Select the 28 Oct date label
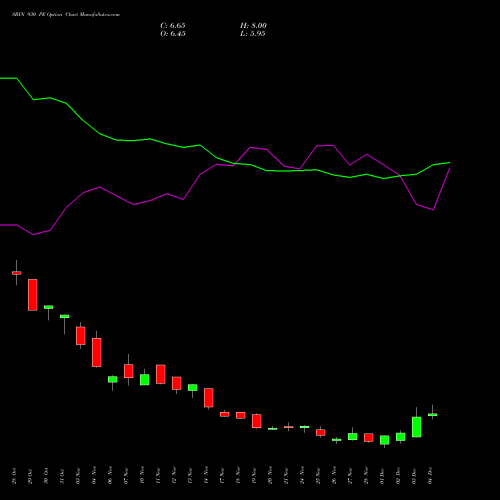 [14, 476]
